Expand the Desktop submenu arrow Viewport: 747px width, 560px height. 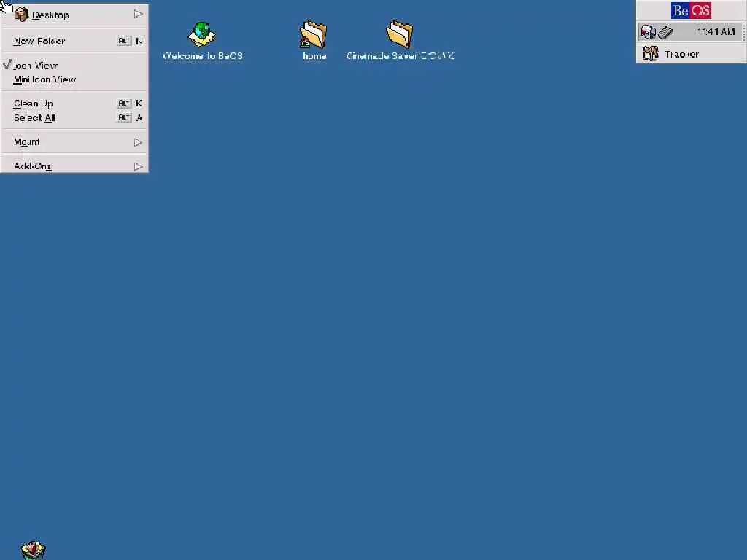point(138,15)
